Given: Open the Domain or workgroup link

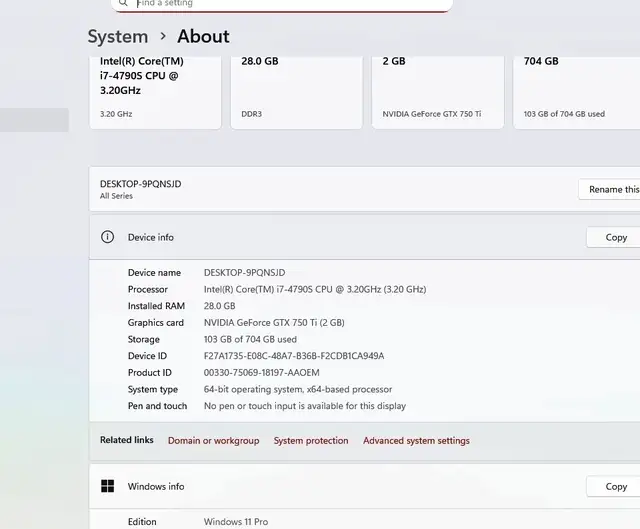Looking at the screenshot, I should (x=213, y=440).
